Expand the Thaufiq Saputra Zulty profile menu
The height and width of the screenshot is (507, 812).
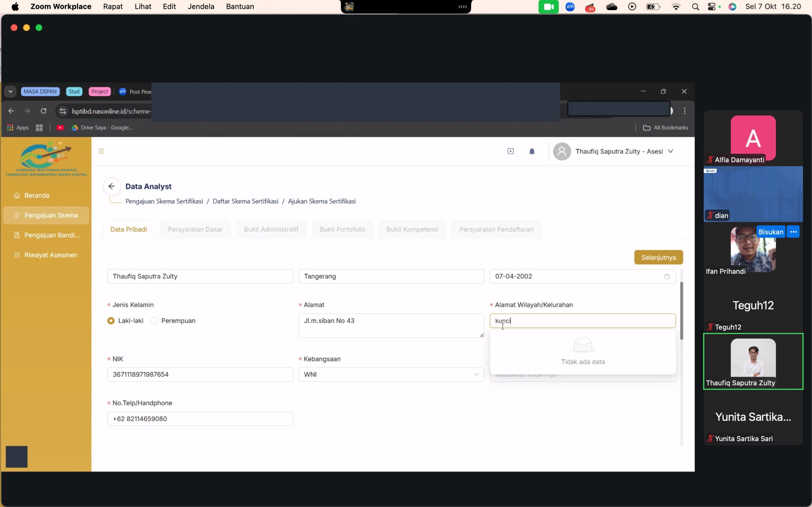click(671, 151)
